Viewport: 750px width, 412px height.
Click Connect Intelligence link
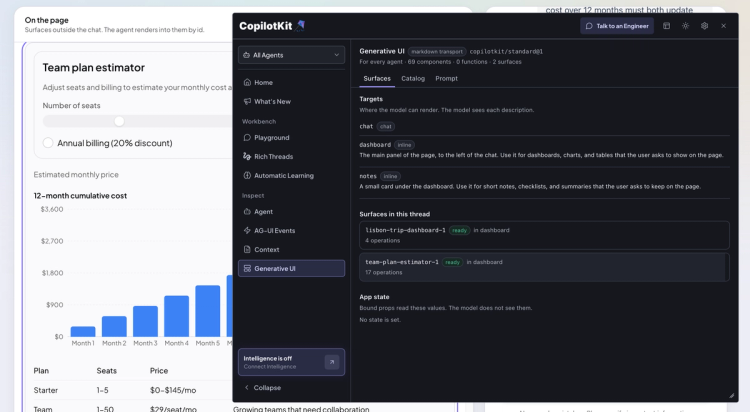(x=270, y=367)
